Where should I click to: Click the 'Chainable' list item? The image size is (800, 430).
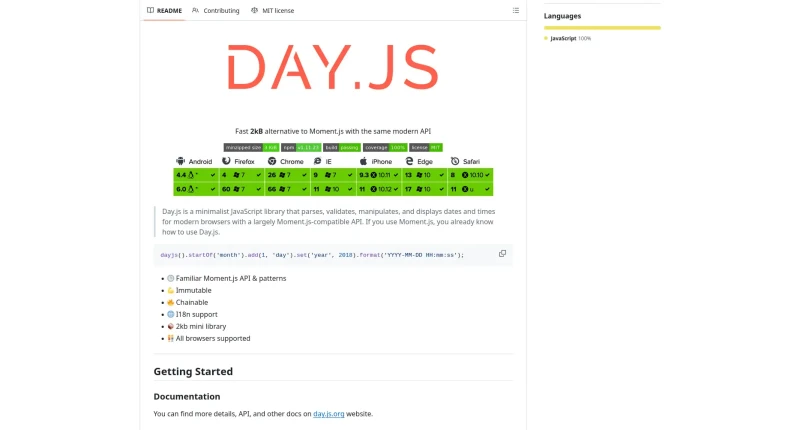(192, 302)
